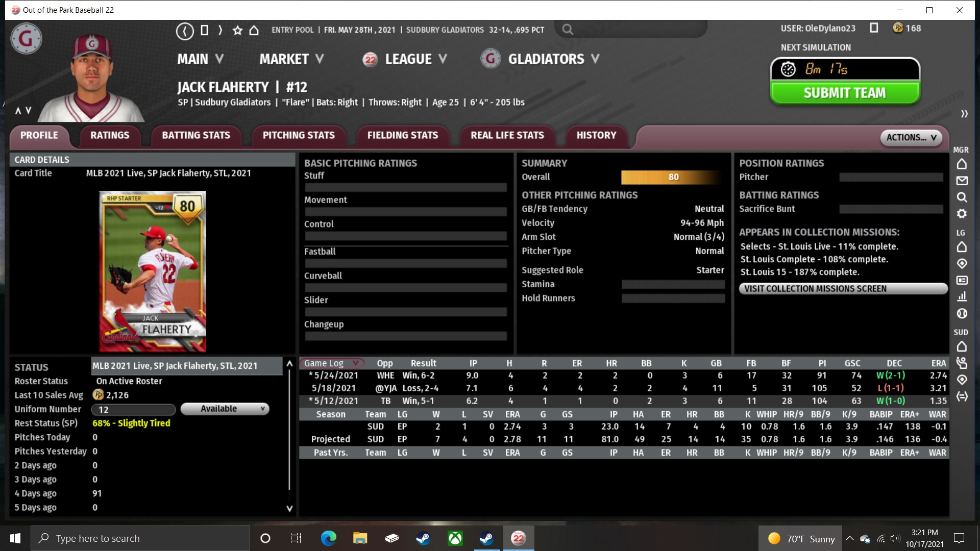Image resolution: width=980 pixels, height=551 pixels.
Task: Open the manager mail inbox icon
Action: click(962, 181)
